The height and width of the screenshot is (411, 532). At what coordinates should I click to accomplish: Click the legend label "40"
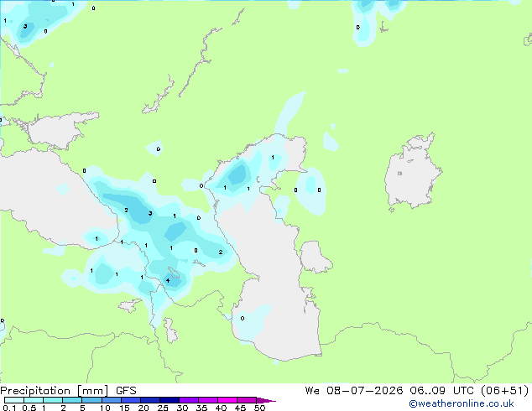(221, 408)
